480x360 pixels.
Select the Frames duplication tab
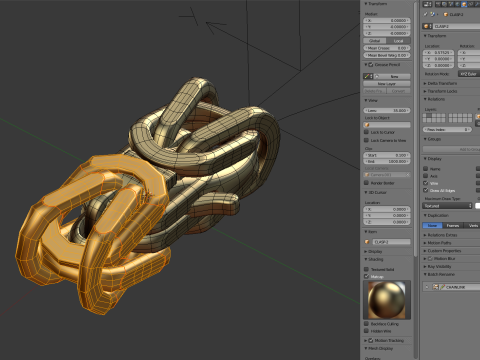coord(453,226)
